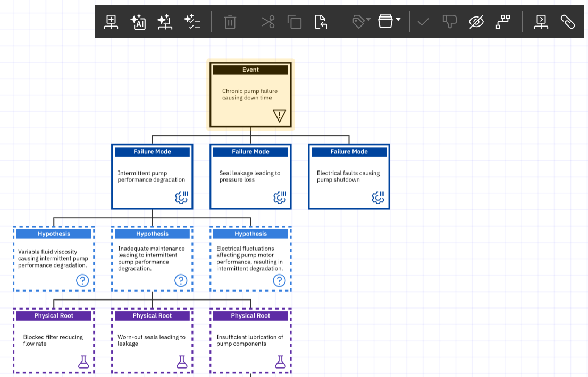The width and height of the screenshot is (588, 377).
Task: Select the attach link icon
Action: pyautogui.click(x=568, y=22)
